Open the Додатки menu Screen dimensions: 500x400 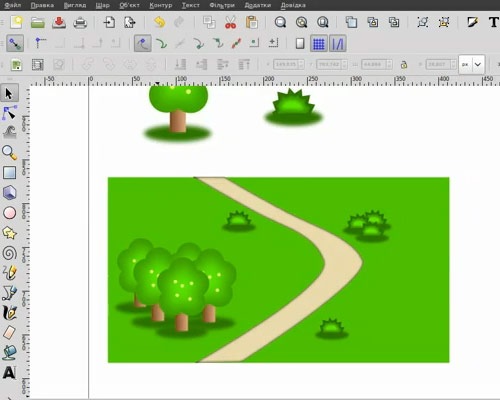click(258, 5)
